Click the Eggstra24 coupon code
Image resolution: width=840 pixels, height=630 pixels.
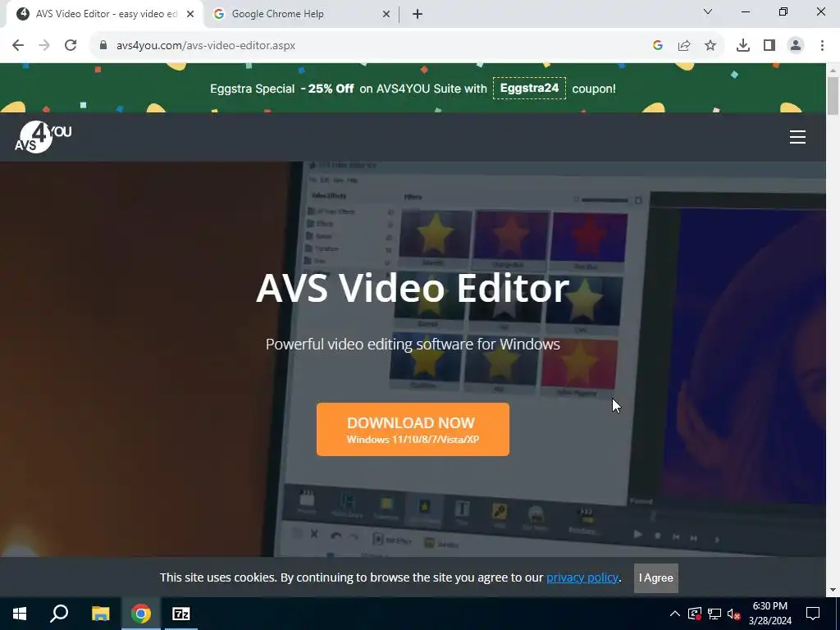tap(529, 88)
